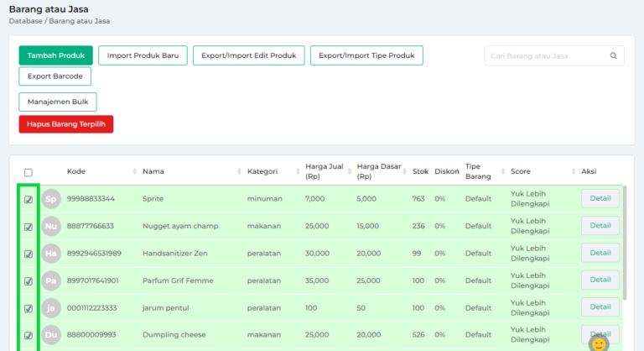Click the Database breadcrumb link
This screenshot has height=351, width=644.
25,20
